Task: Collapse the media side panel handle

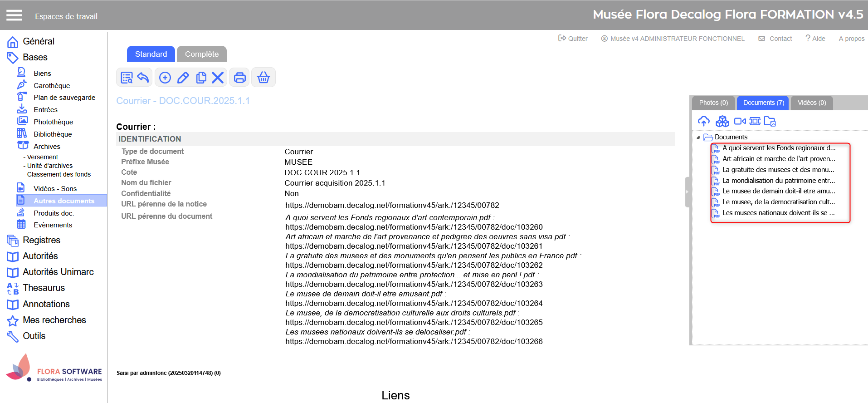Action: point(687,192)
